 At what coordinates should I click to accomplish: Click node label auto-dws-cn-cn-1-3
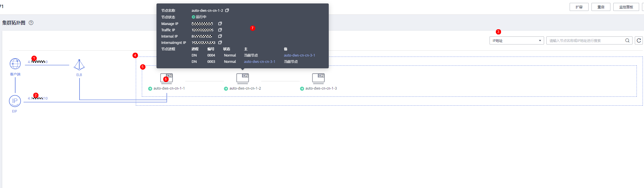pos(321,88)
